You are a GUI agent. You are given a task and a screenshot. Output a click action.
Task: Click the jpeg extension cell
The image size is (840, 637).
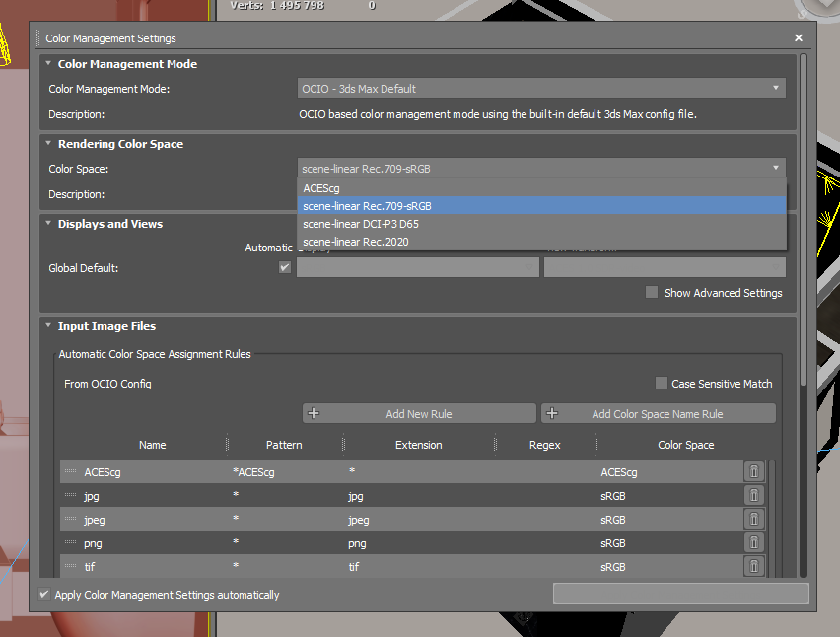[x=359, y=520]
